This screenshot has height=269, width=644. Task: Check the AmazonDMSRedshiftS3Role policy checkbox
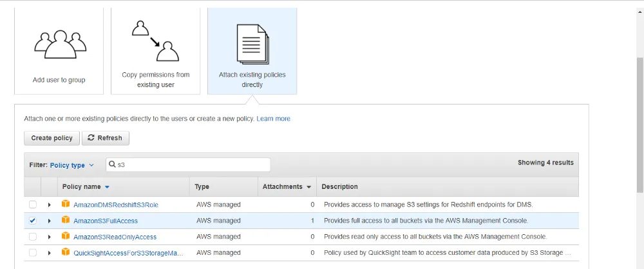(x=32, y=204)
